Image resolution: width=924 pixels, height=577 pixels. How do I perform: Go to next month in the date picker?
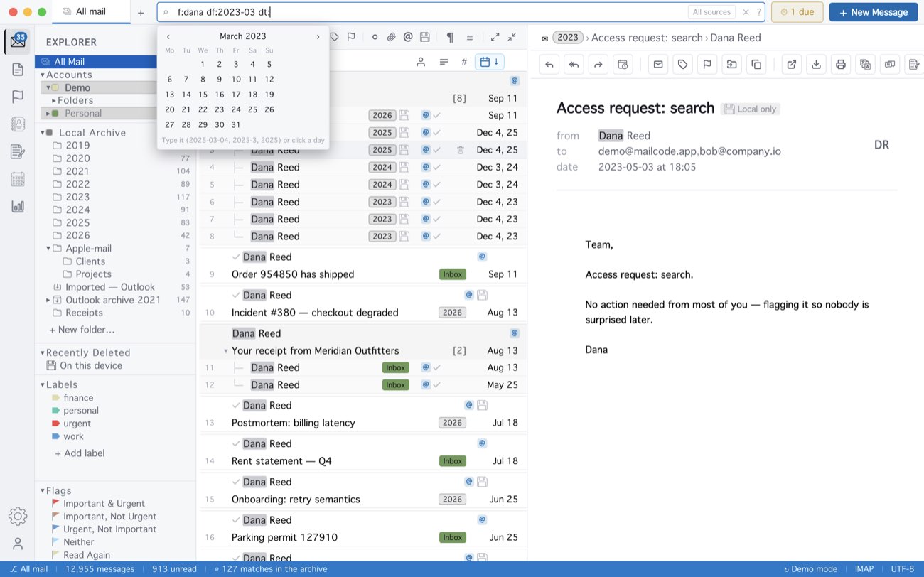[x=318, y=36]
